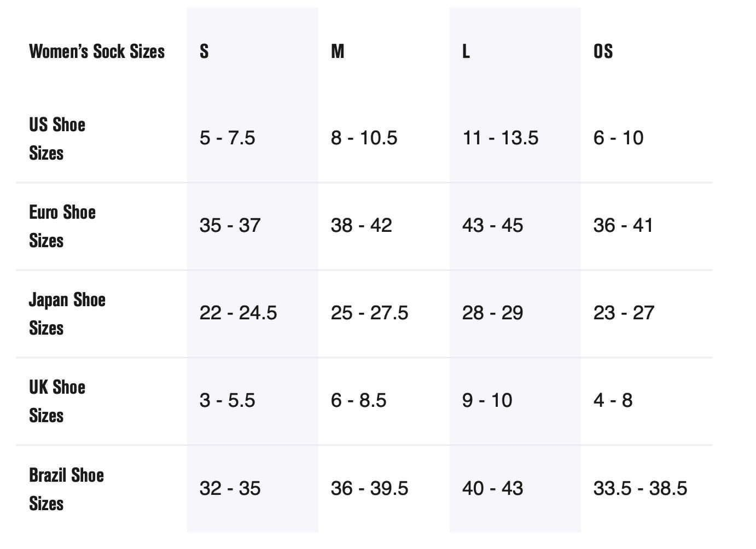The height and width of the screenshot is (549, 756).
Task: Select the OS size column header
Action: tap(603, 51)
